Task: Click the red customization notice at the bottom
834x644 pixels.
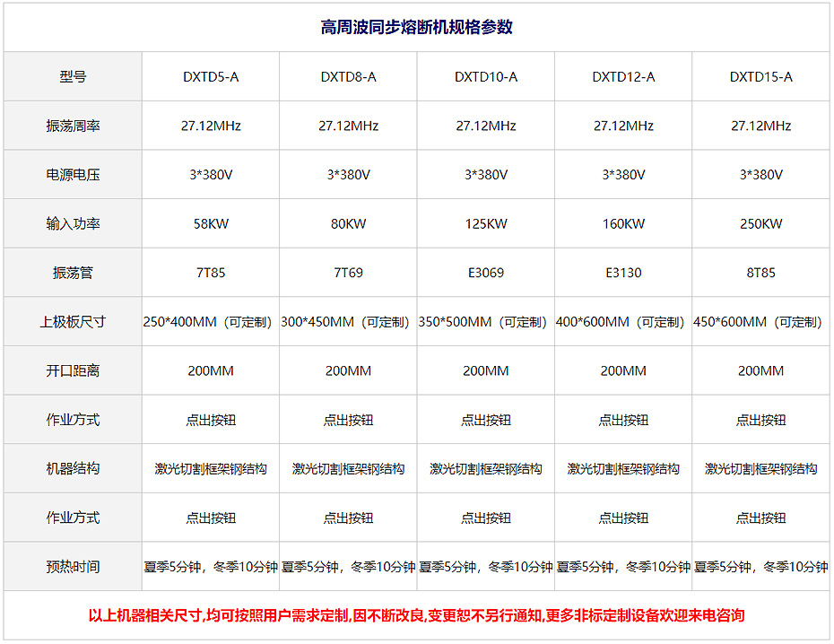Action: [417, 616]
